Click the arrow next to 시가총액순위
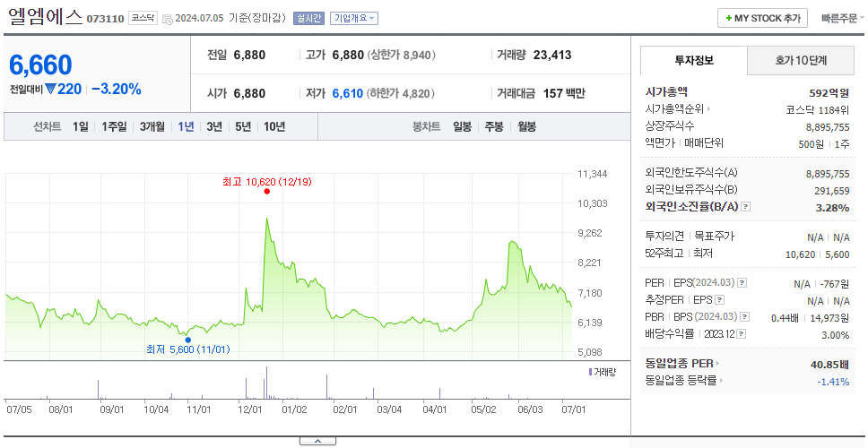 (x=709, y=109)
